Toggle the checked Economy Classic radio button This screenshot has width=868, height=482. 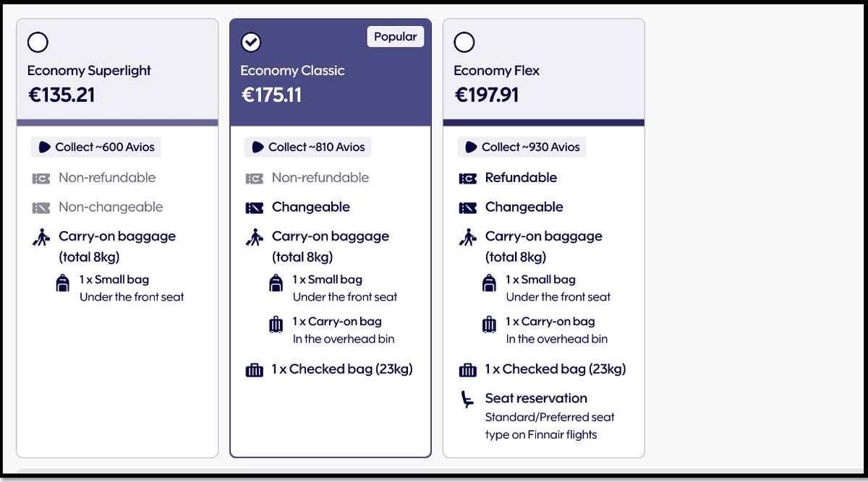pos(251,42)
